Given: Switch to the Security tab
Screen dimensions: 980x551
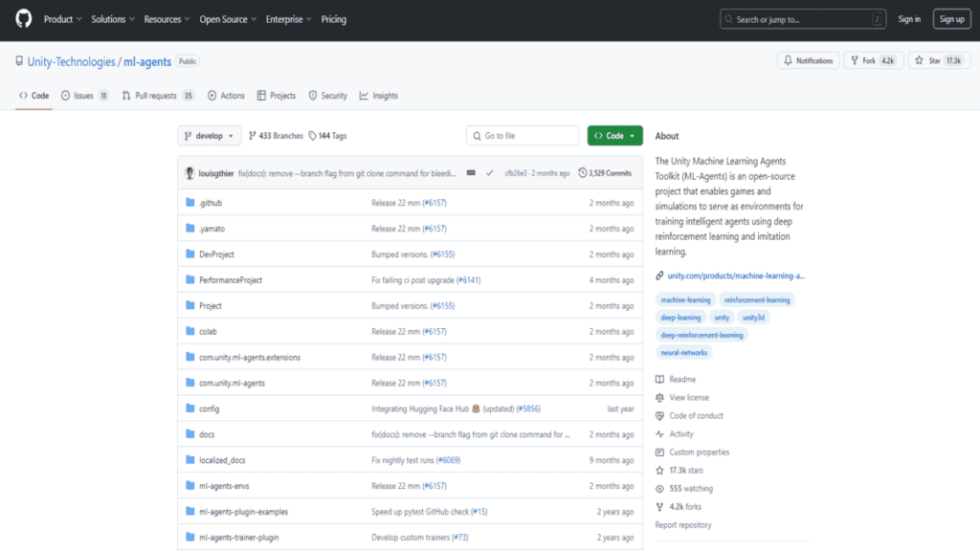Looking at the screenshot, I should tap(328, 96).
